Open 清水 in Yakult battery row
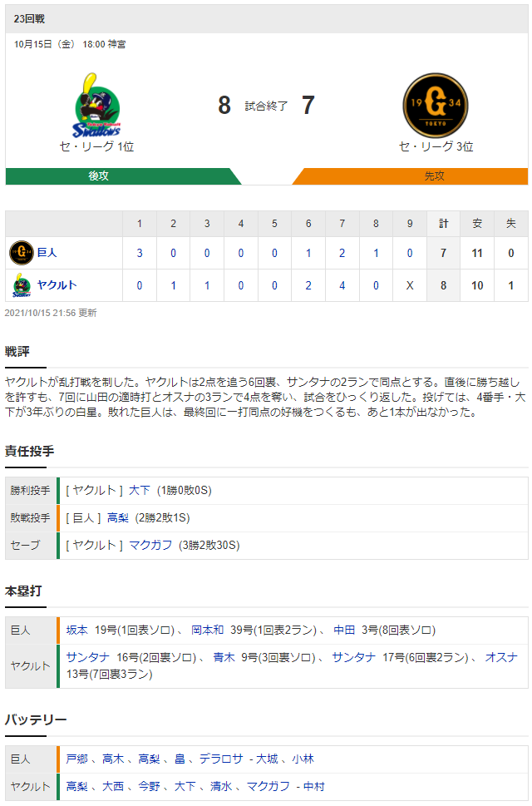 point(221,787)
